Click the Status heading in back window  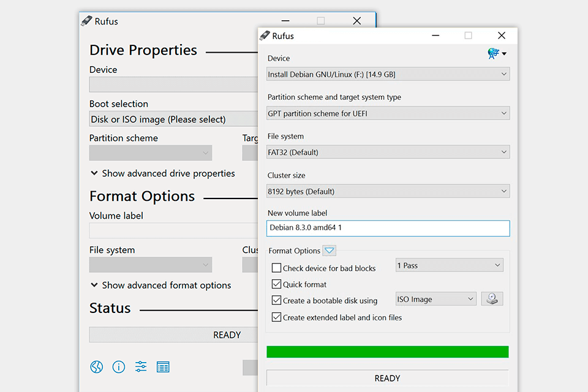coord(110,308)
